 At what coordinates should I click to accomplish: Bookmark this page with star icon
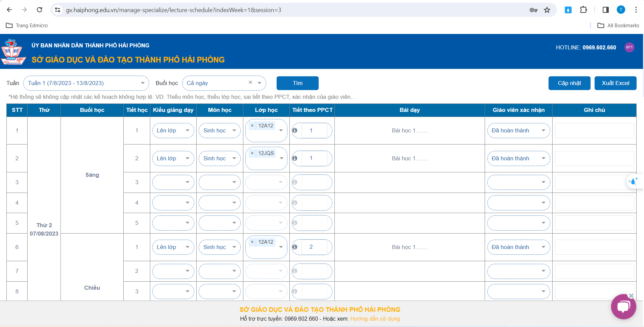point(547,10)
